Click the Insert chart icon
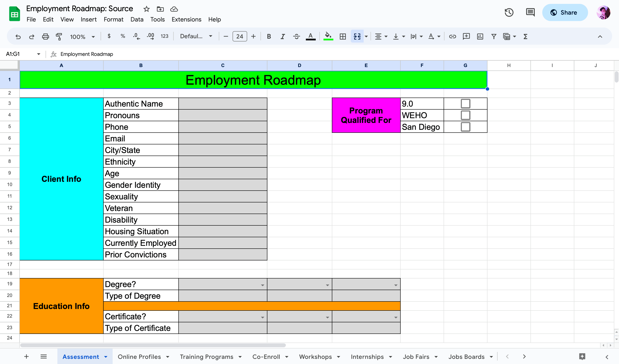The image size is (619, 364). (480, 37)
